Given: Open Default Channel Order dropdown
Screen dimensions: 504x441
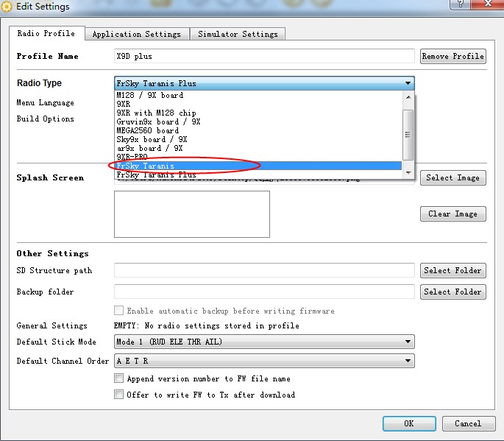Looking at the screenshot, I should (264, 361).
